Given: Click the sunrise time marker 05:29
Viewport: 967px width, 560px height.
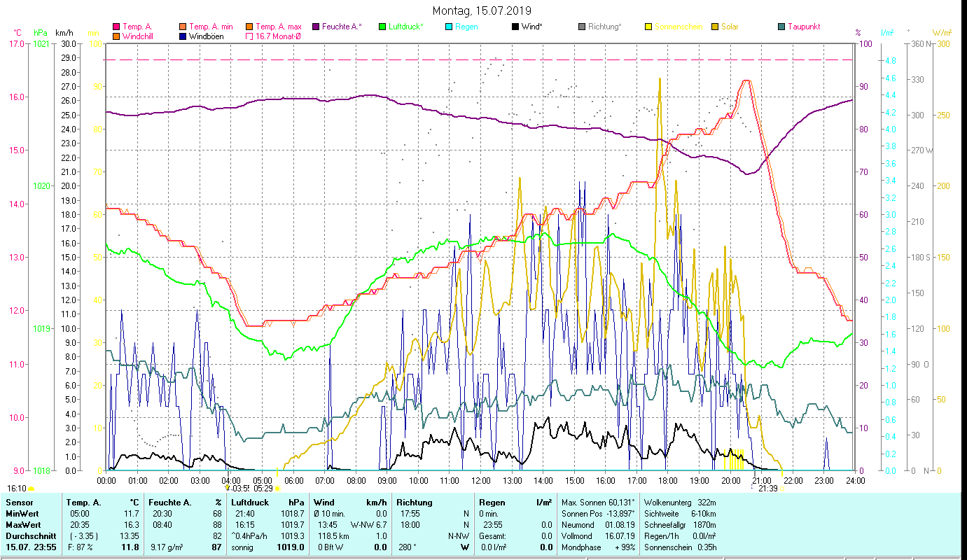Looking at the screenshot, I should 263,488.
